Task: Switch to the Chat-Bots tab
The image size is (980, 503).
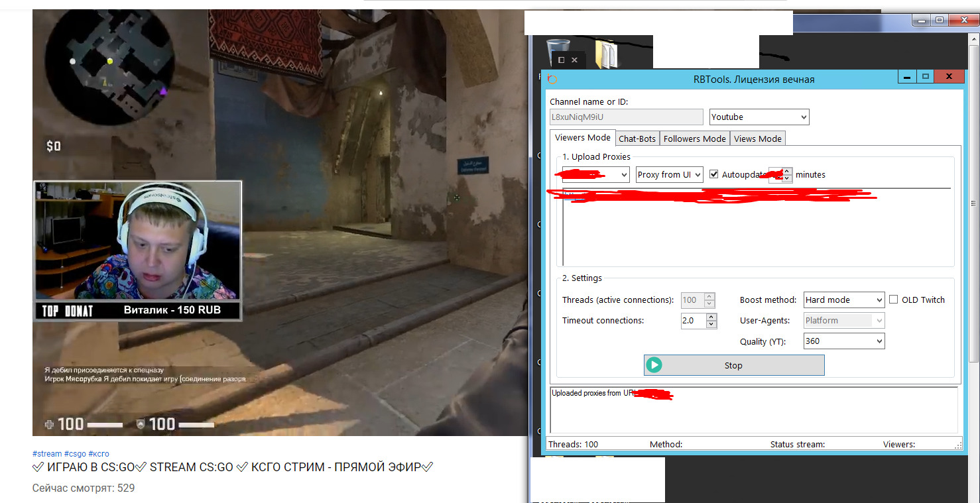Action: pyautogui.click(x=637, y=139)
